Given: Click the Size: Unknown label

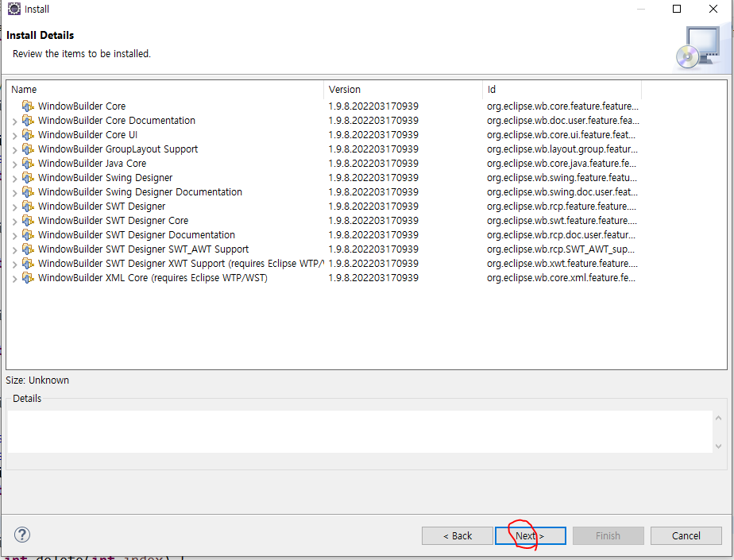Looking at the screenshot, I should click(x=37, y=380).
